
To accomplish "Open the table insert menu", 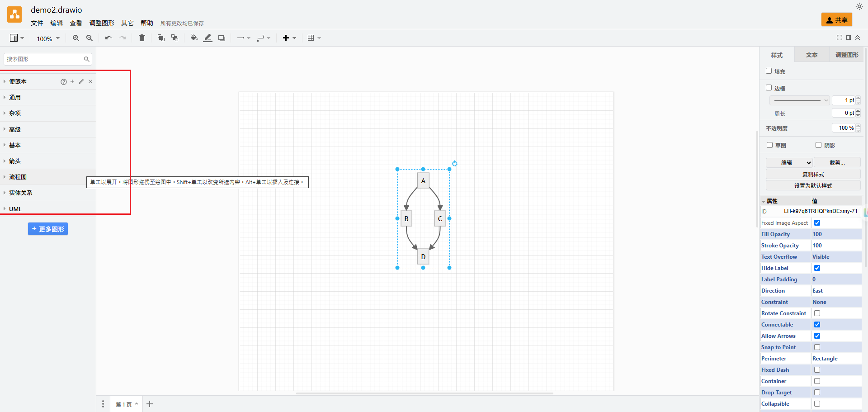I will (x=314, y=38).
